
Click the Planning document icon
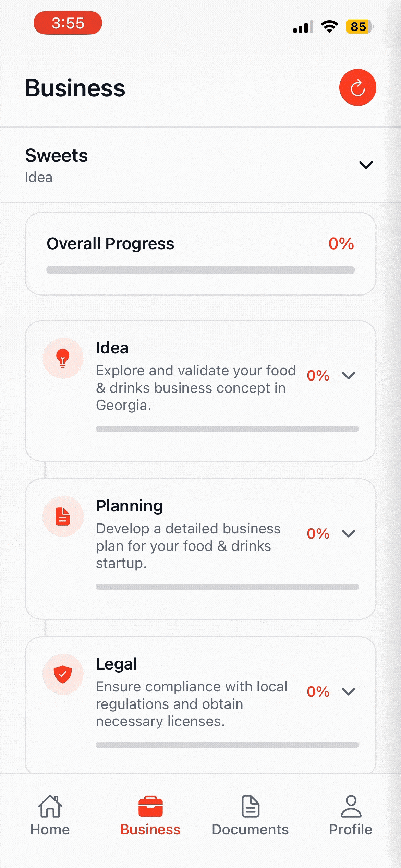coord(63,516)
